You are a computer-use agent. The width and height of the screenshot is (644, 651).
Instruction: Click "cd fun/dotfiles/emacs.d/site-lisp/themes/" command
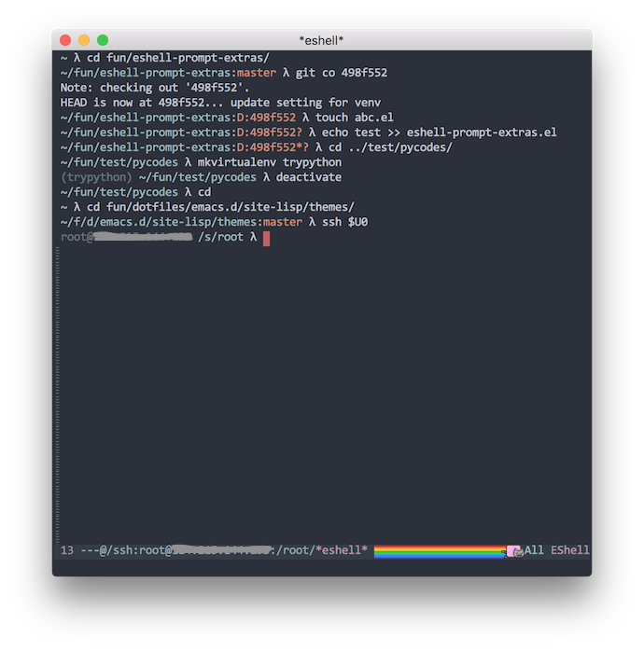tap(220, 207)
